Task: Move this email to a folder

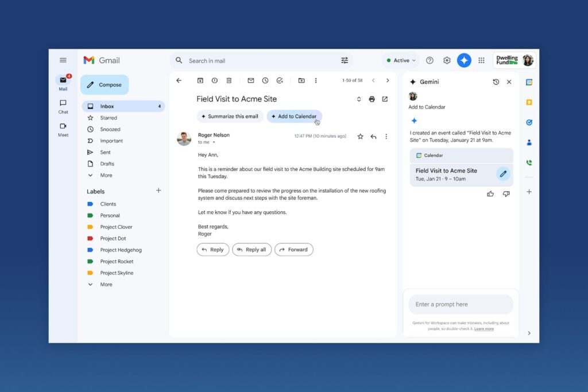Action: [301, 80]
